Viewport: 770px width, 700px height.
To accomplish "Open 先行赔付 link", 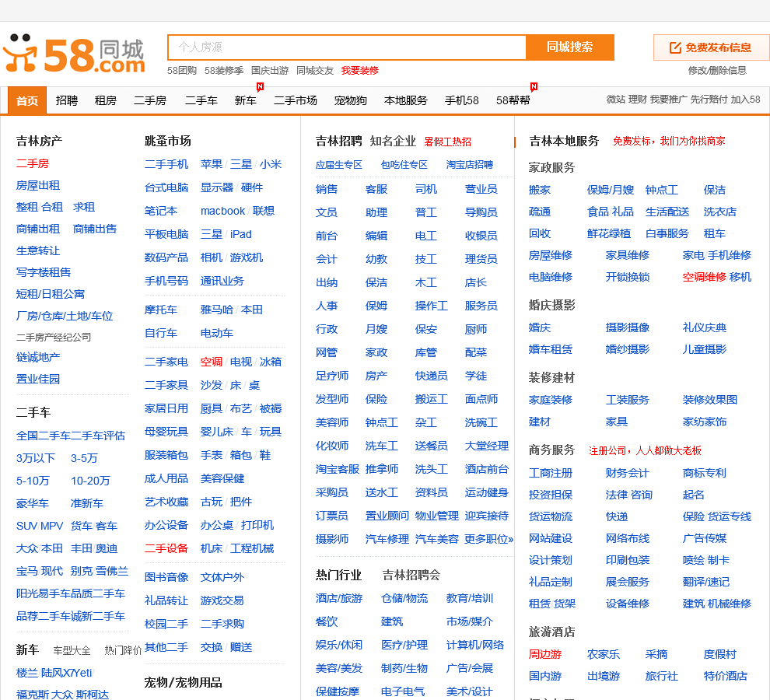I will (709, 100).
